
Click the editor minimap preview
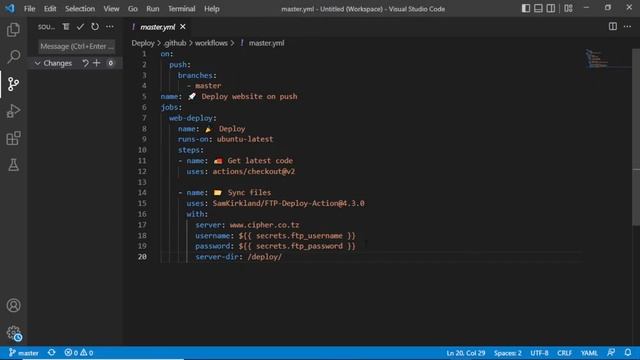click(x=597, y=59)
